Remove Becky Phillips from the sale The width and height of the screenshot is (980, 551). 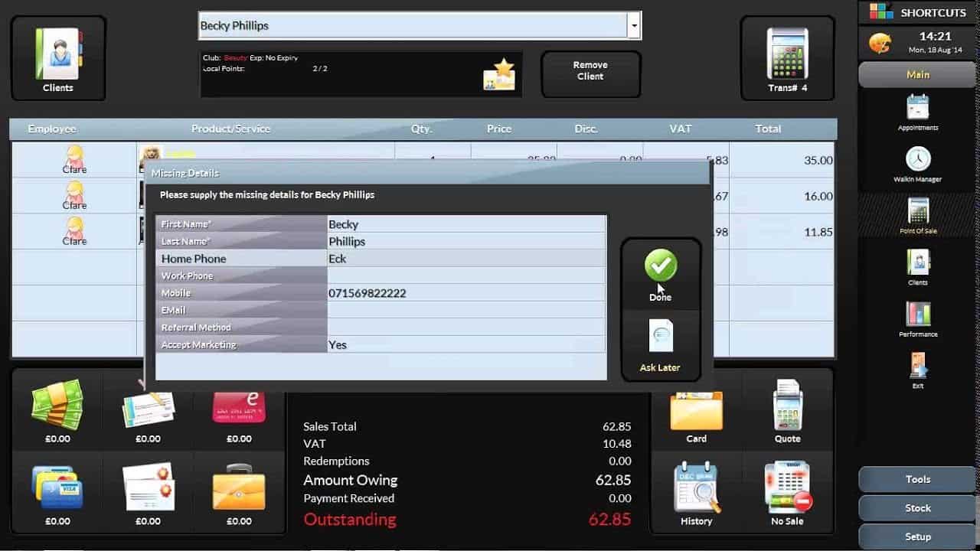pyautogui.click(x=590, y=73)
